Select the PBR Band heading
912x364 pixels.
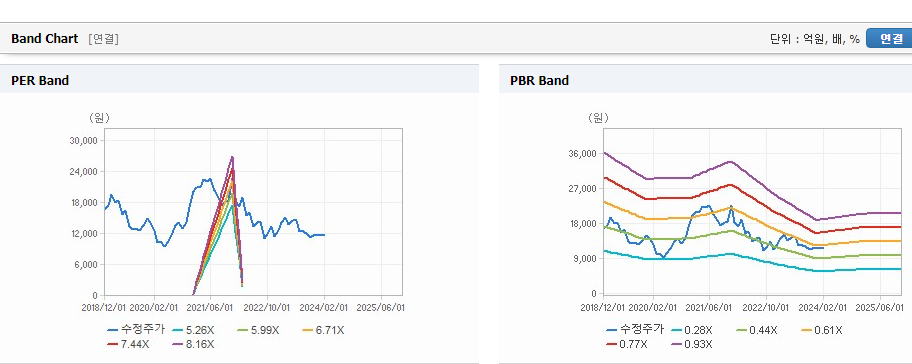pos(539,81)
